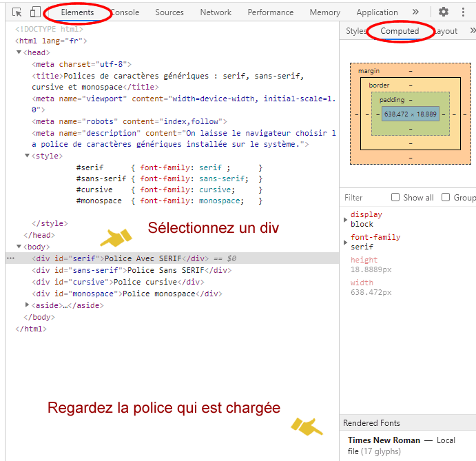
Task: Switch to the Elements tab
Action: (x=77, y=12)
